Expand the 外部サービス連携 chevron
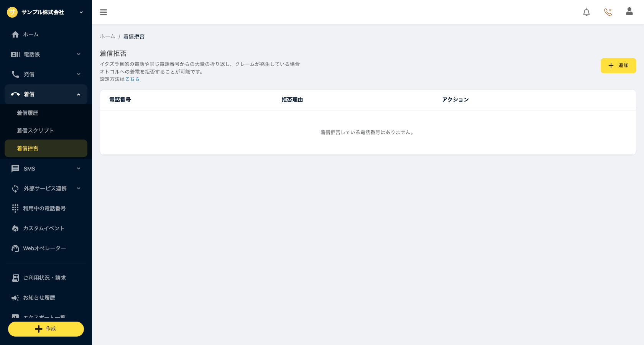Viewport: 644px width, 345px height. (79, 189)
